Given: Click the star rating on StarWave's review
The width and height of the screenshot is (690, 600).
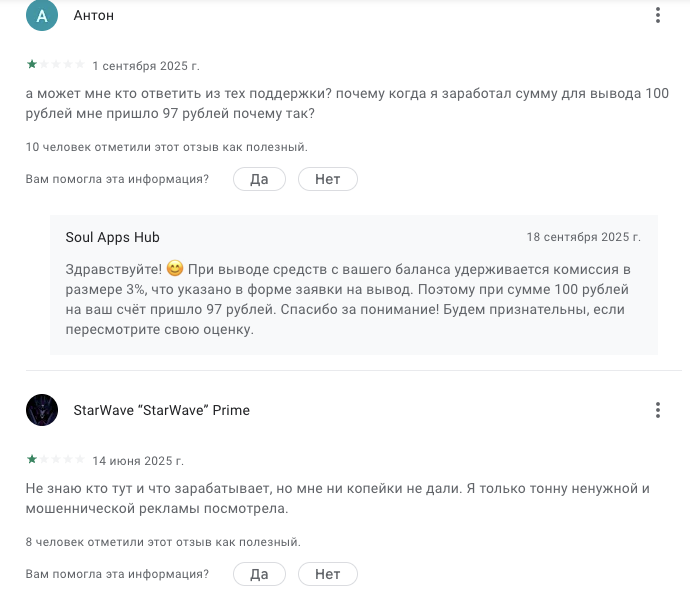Looking at the screenshot, I should (x=55, y=460).
